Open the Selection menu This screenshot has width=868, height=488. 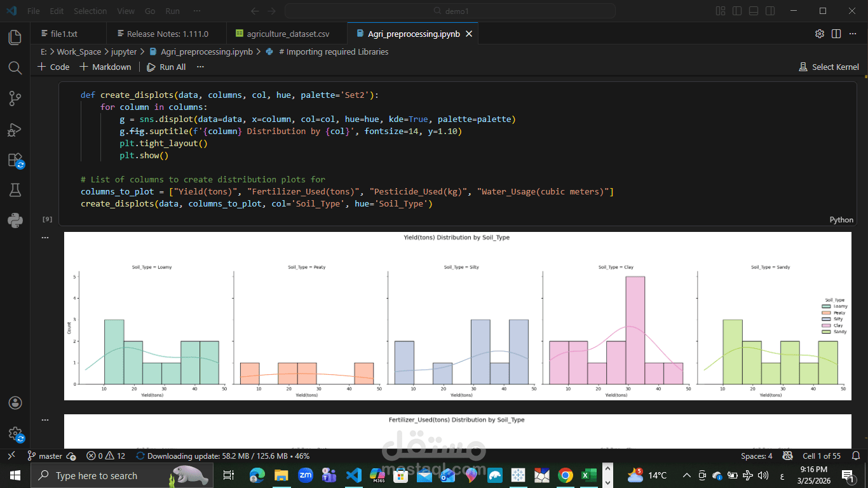coord(90,11)
